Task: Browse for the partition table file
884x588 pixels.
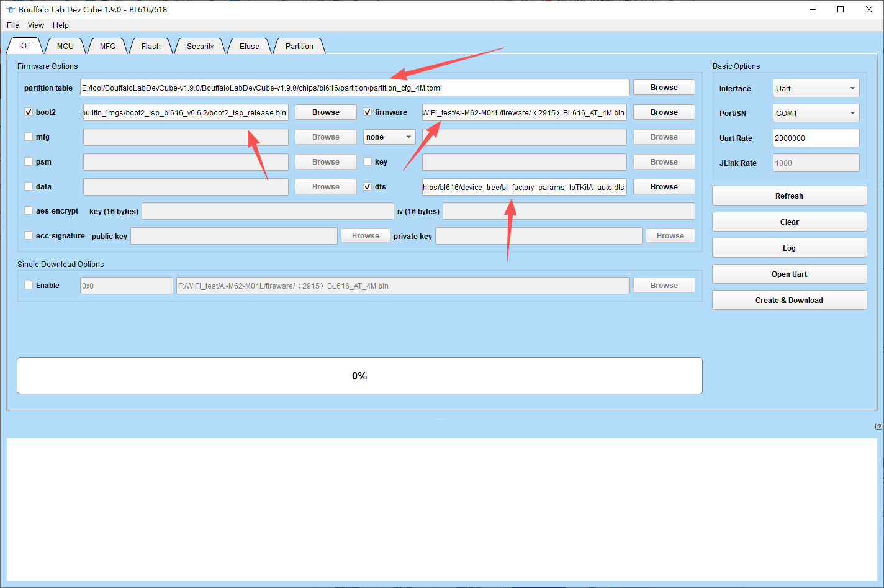Action: click(x=664, y=88)
